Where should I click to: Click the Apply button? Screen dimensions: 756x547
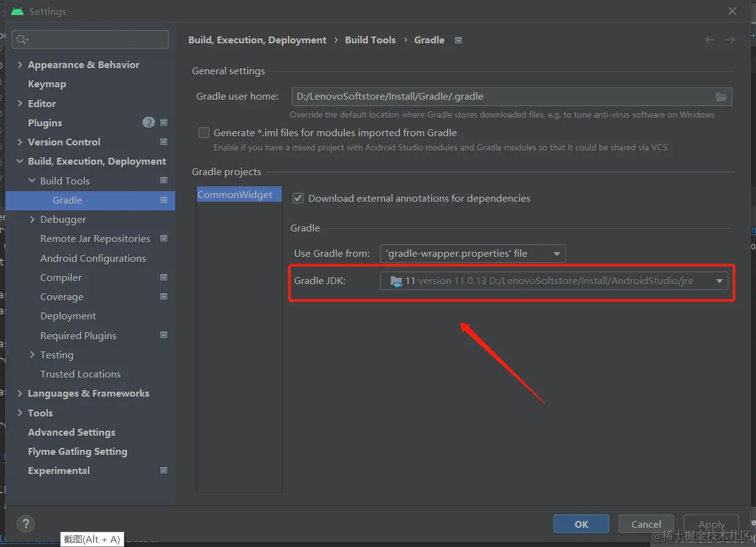(x=711, y=523)
